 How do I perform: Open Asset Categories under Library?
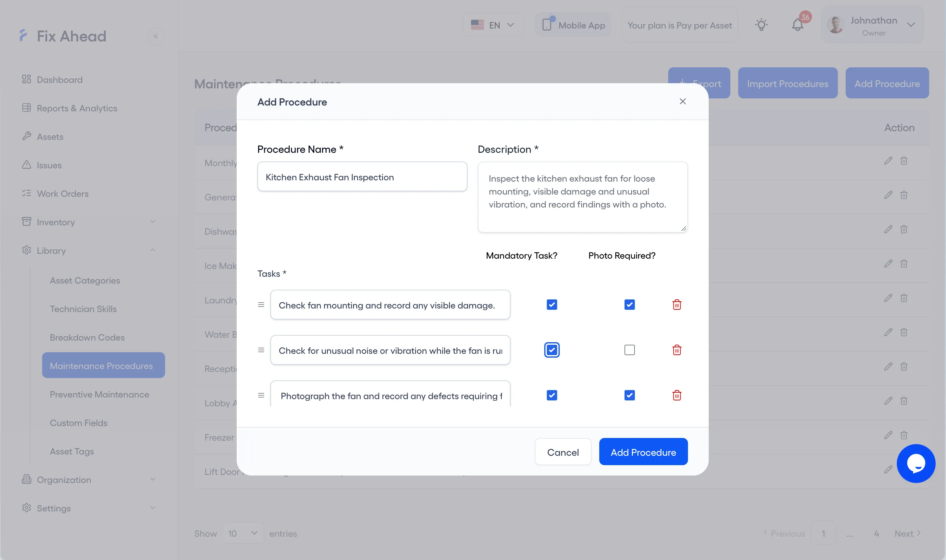pos(85,280)
